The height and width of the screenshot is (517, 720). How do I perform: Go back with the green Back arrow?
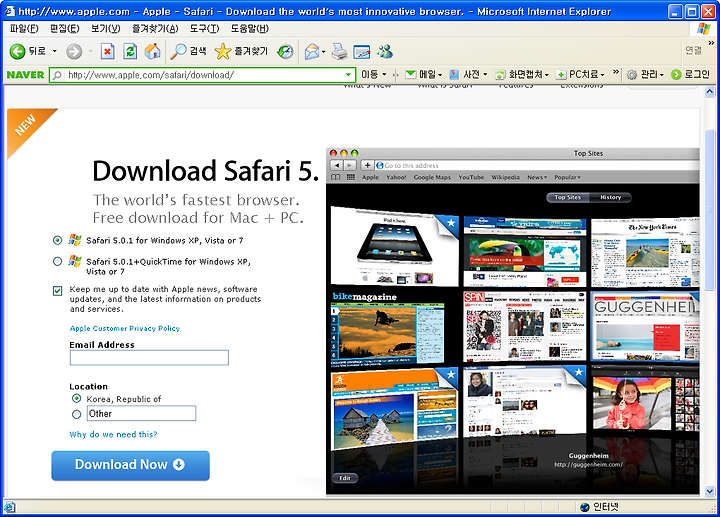coord(17,51)
